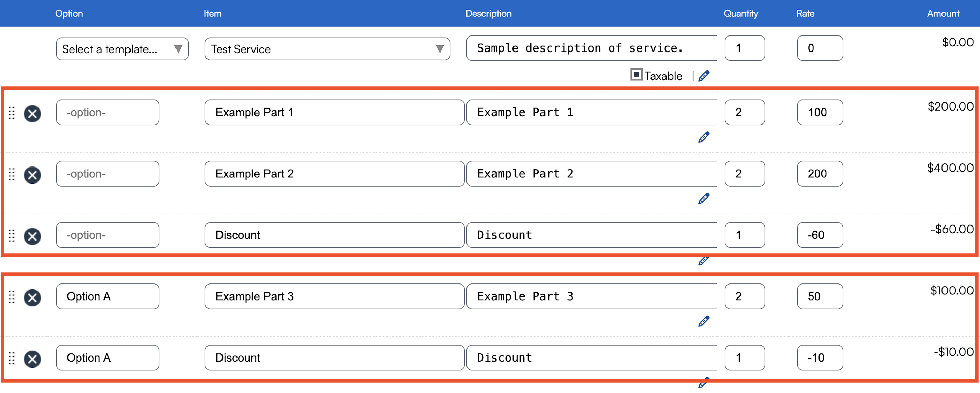
Task: Remove the Example Part 2 line item
Action: [x=32, y=175]
